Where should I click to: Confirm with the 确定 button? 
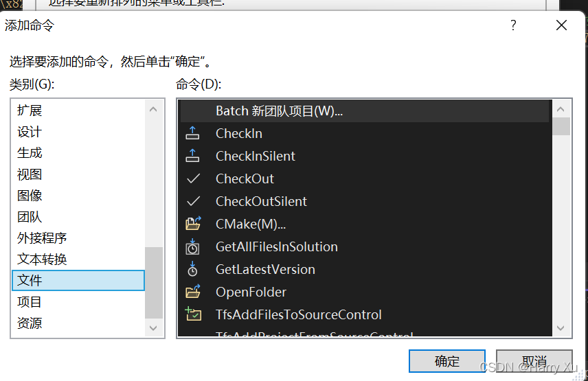(447, 361)
